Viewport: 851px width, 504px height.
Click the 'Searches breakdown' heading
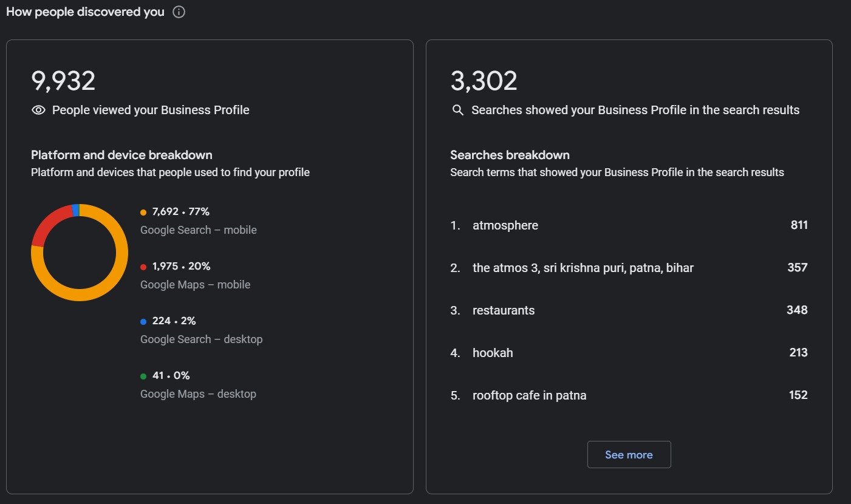coord(510,155)
